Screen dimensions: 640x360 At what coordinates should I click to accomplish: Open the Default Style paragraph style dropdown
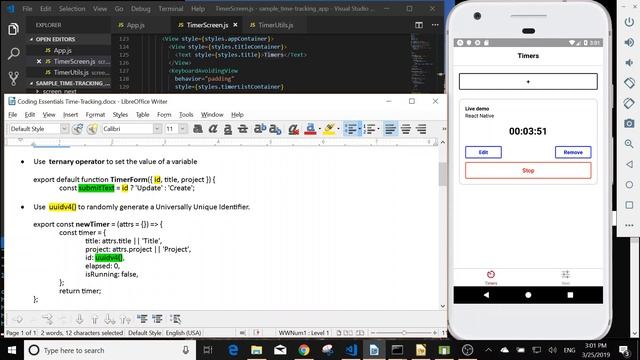pyautogui.click(x=64, y=129)
